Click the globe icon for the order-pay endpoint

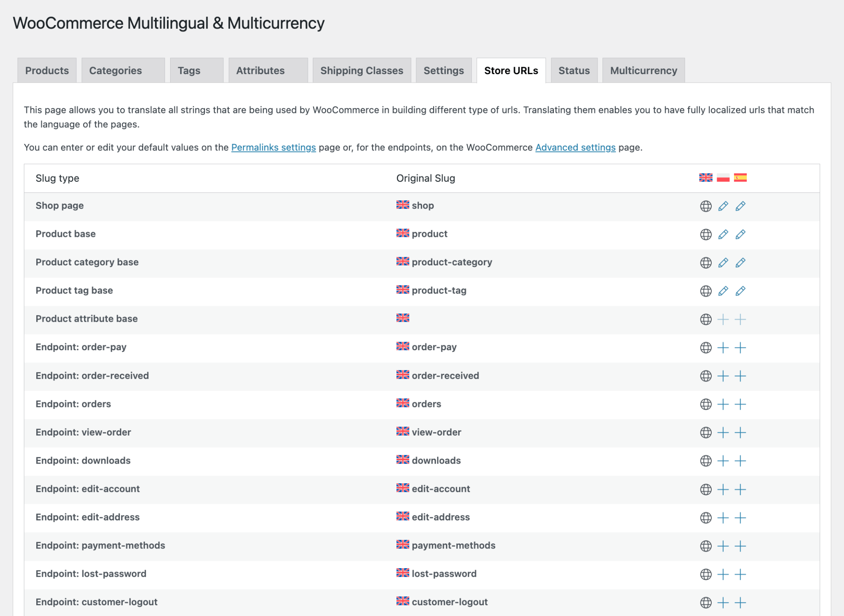tap(706, 347)
